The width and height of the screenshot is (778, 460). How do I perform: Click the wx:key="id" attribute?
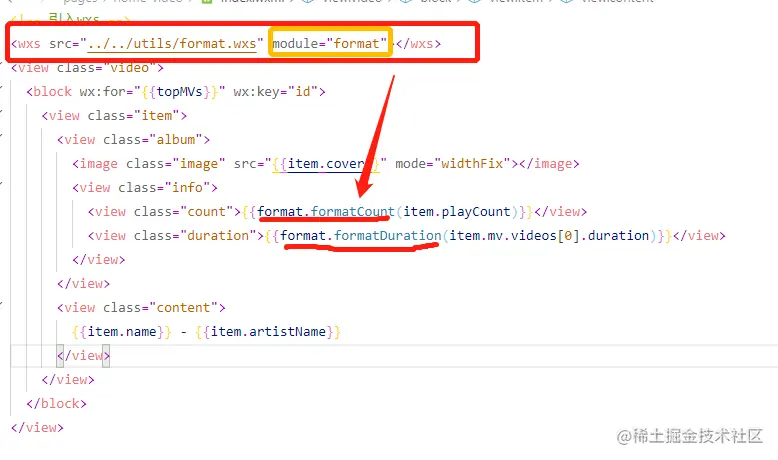pyautogui.click(x=275, y=92)
